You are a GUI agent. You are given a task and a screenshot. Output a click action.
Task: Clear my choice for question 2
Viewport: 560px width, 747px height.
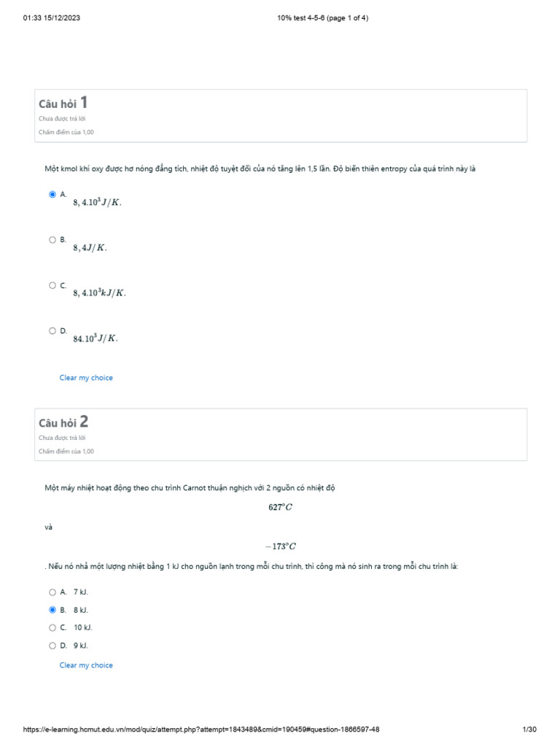click(86, 665)
